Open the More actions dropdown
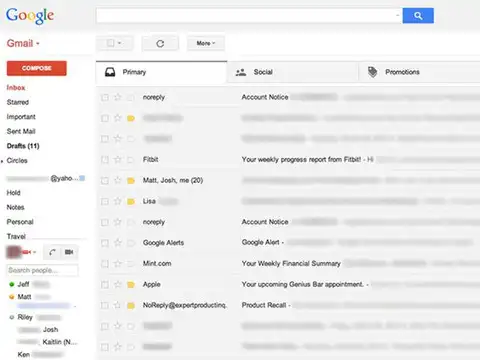Screen dimensions: 480x360 tap(206, 43)
